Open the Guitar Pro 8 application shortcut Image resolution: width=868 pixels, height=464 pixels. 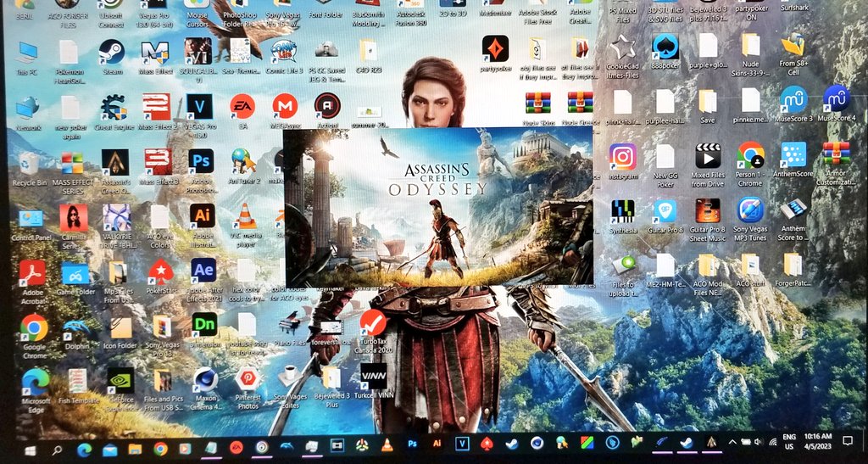(x=665, y=211)
